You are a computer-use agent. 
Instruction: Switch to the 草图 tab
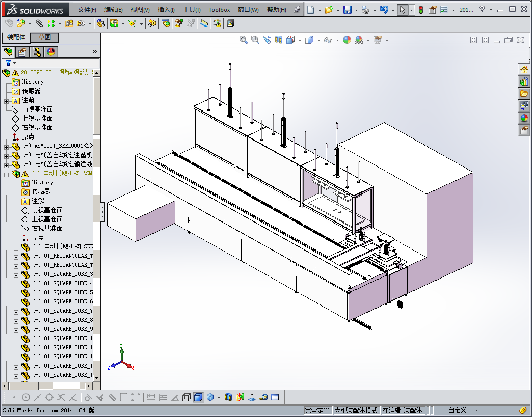coord(44,38)
